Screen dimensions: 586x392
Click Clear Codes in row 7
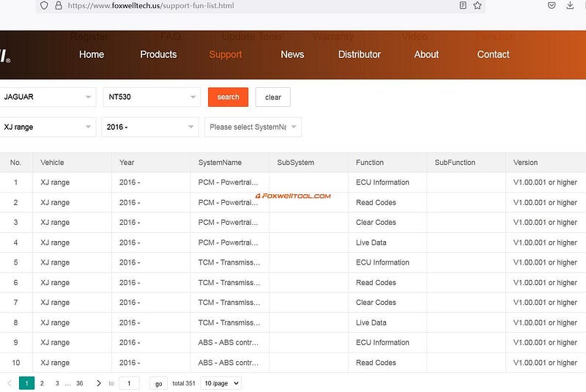pyautogui.click(x=376, y=303)
